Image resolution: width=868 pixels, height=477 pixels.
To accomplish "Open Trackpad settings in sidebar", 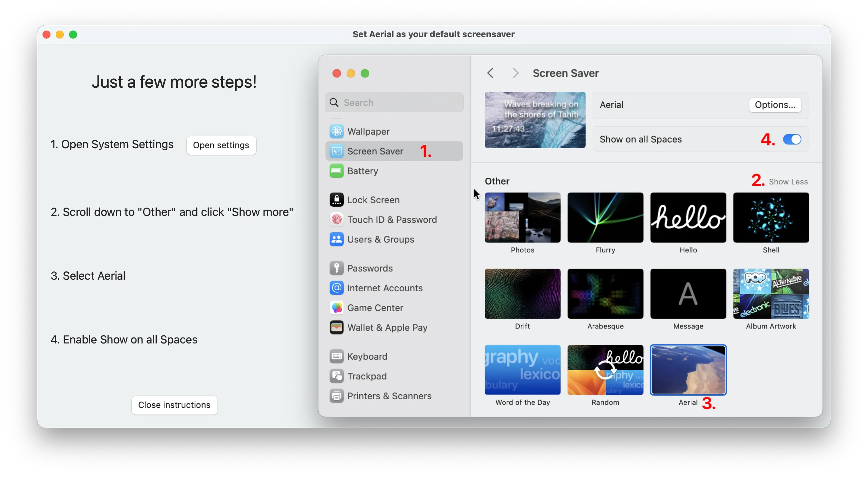I will [x=394, y=376].
